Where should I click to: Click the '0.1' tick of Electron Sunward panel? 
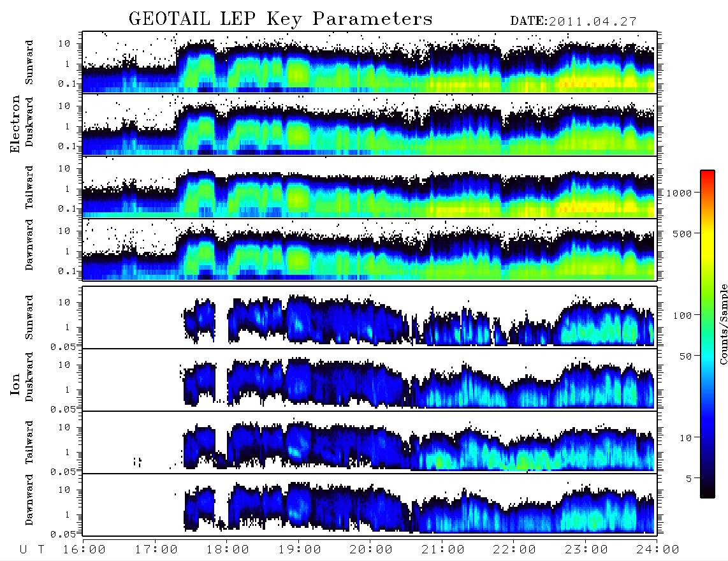coord(67,84)
